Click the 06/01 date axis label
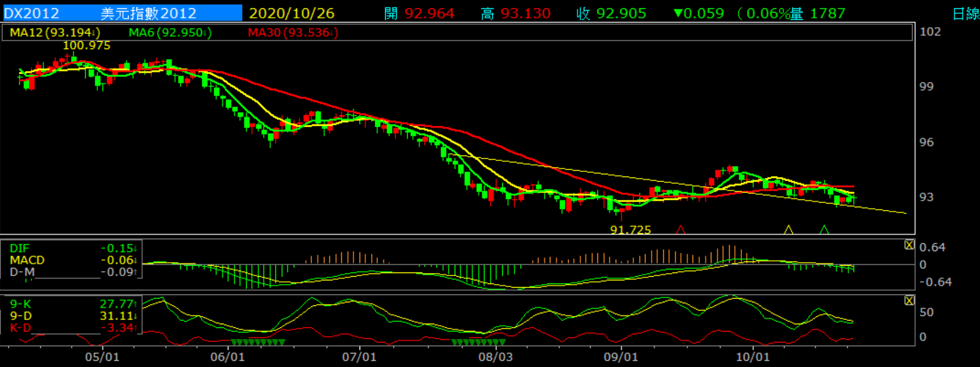980x367 pixels. [x=227, y=357]
